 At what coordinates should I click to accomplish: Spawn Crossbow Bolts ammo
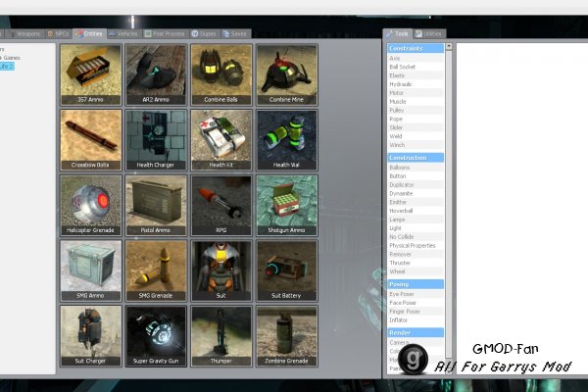(91, 140)
